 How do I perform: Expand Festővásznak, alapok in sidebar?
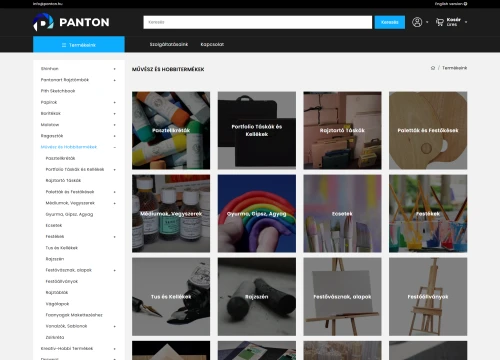[x=114, y=270]
